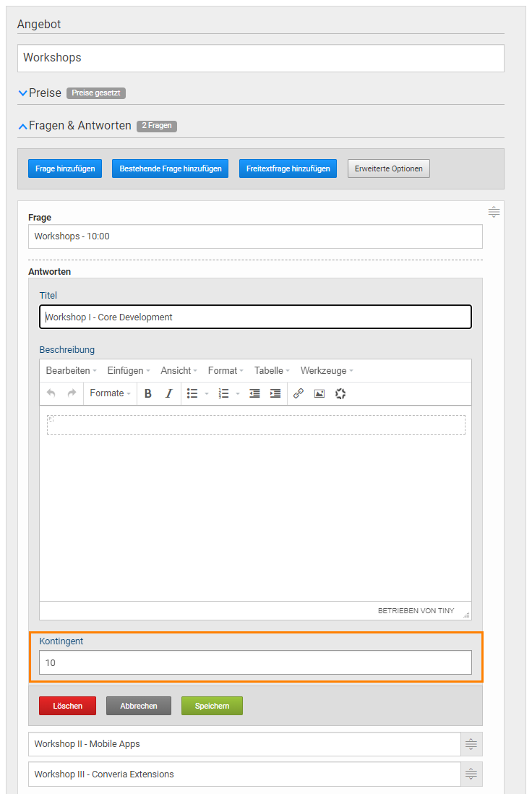532x794 pixels.
Task: Collapse the Fragen & Antworten section
Action: [x=80, y=126]
